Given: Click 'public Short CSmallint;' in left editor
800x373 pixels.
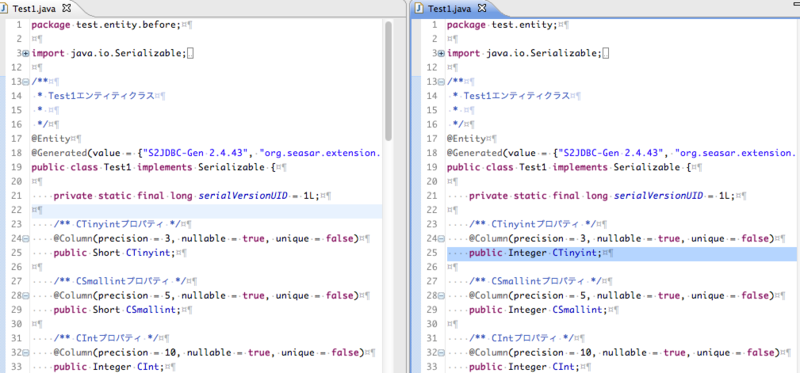Looking at the screenshot, I should point(117,310).
